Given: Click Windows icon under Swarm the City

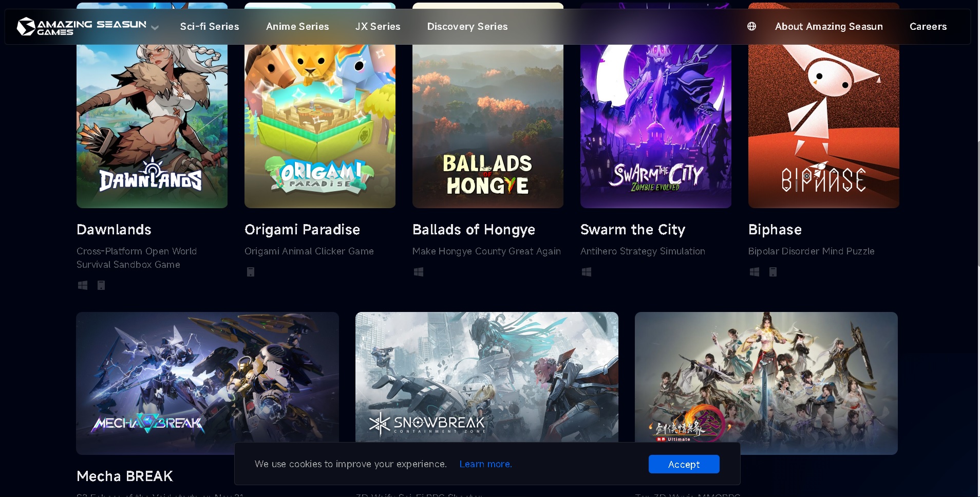Looking at the screenshot, I should coord(587,272).
